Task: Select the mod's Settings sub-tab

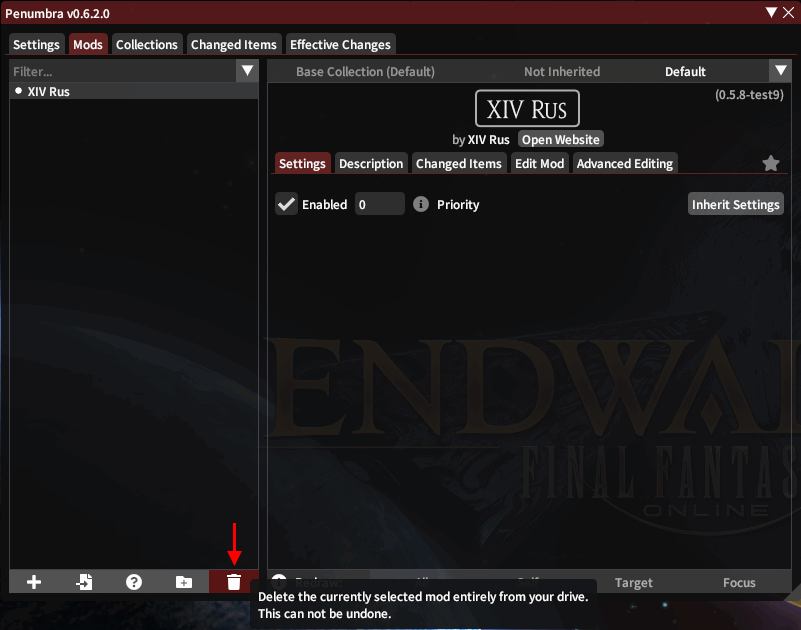Action: point(302,164)
